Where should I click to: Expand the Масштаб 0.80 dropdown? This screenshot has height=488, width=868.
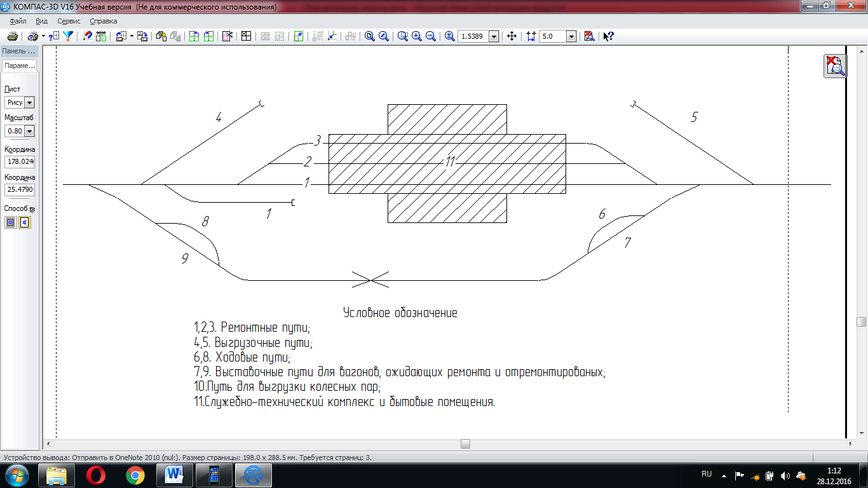[29, 132]
